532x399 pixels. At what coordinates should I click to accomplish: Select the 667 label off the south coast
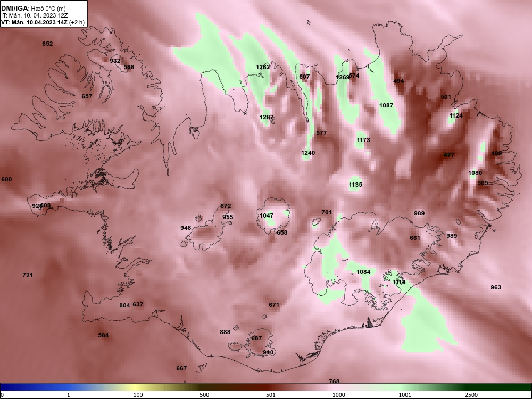(181, 368)
